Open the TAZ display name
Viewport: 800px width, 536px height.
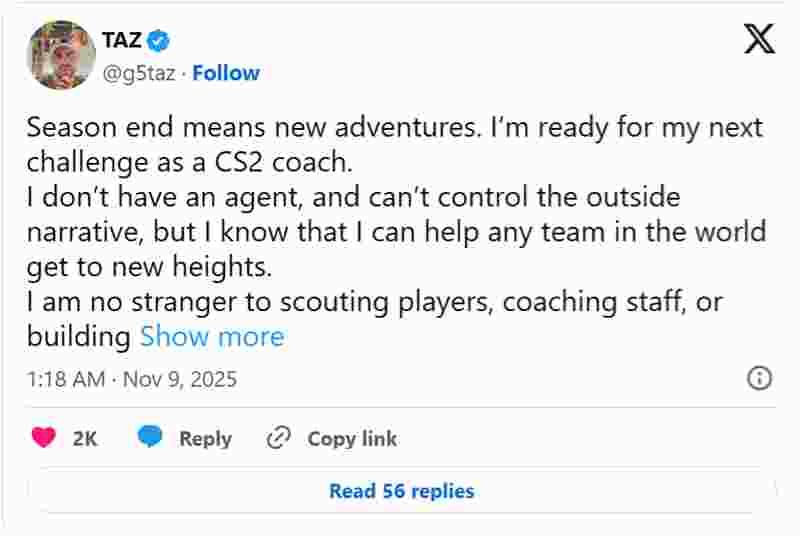click(x=121, y=41)
